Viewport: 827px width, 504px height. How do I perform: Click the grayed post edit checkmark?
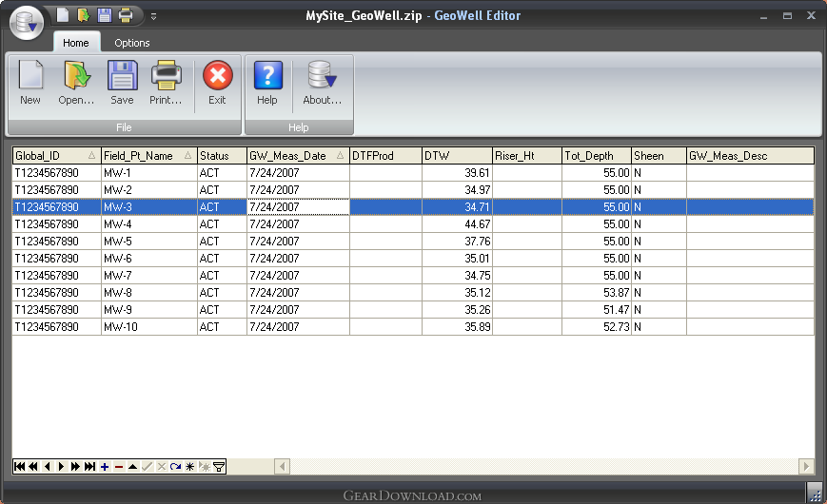coord(148,467)
